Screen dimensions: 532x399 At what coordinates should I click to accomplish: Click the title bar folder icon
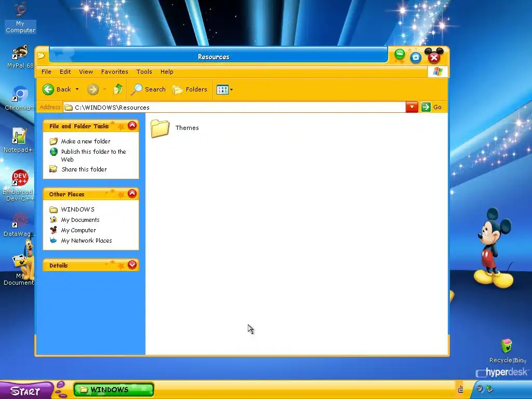[42, 55]
